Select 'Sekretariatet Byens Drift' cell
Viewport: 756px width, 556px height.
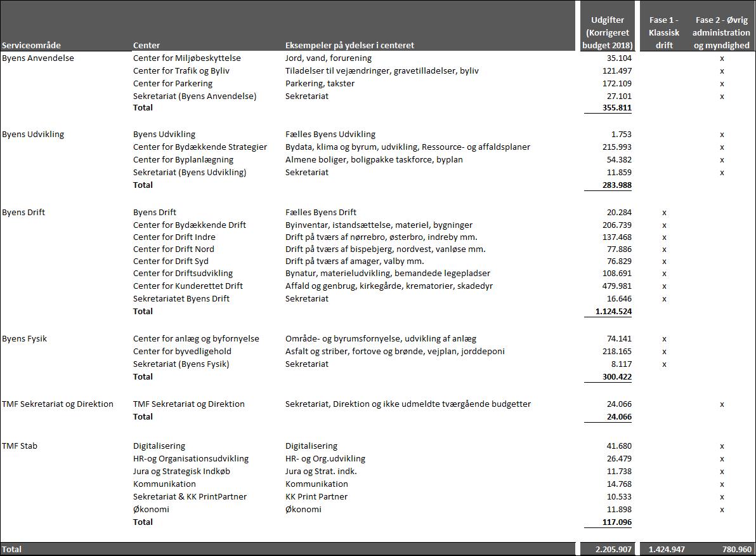coord(181,298)
